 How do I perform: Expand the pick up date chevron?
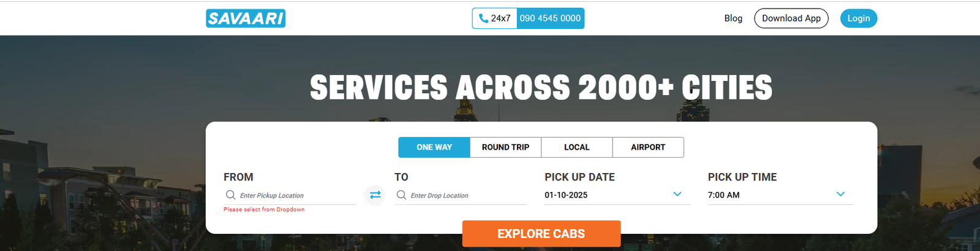point(677,194)
